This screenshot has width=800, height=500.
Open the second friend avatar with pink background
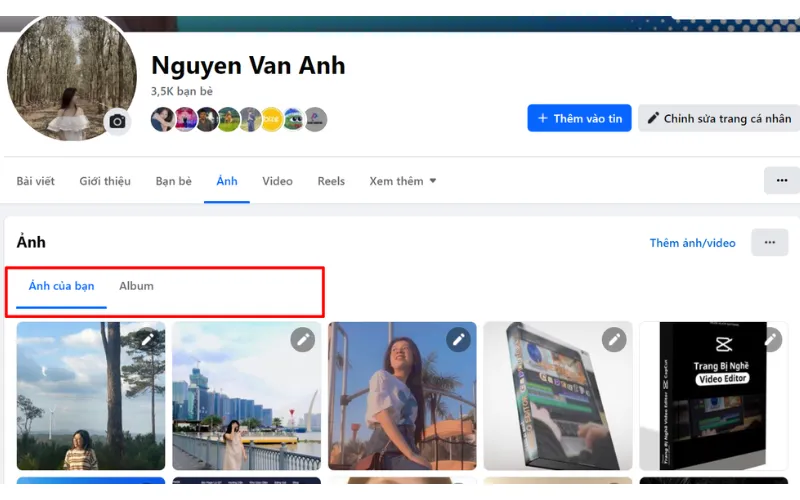(x=185, y=119)
